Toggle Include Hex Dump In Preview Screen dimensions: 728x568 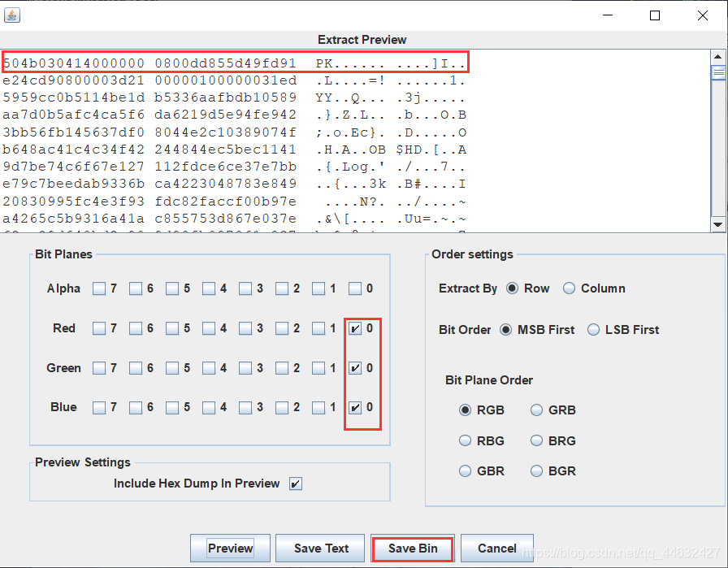[296, 483]
